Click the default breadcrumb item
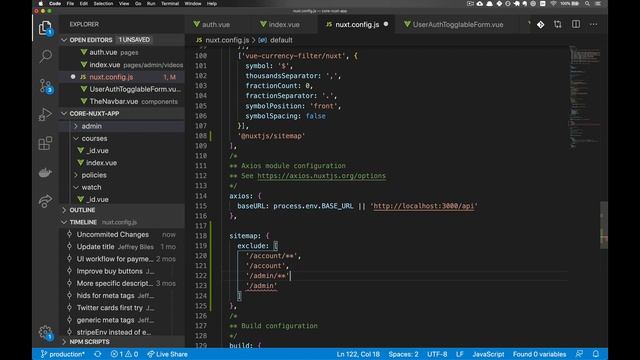 coord(276,40)
